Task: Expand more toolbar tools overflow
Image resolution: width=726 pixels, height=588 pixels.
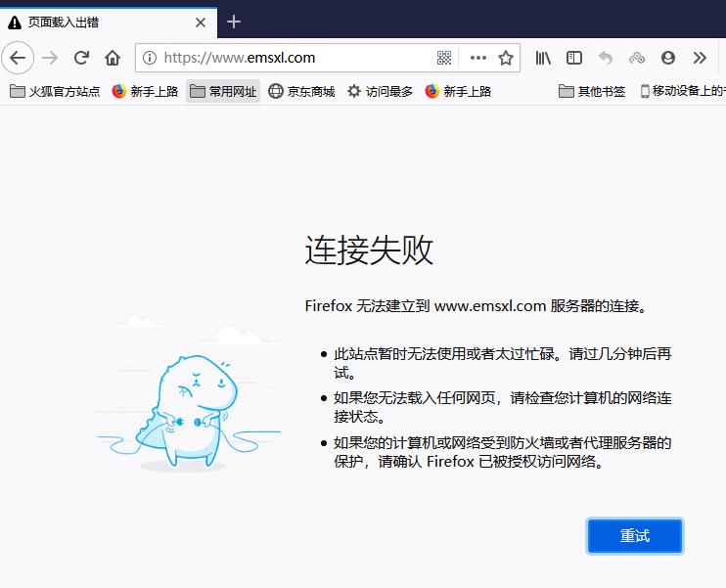Action: (700, 58)
